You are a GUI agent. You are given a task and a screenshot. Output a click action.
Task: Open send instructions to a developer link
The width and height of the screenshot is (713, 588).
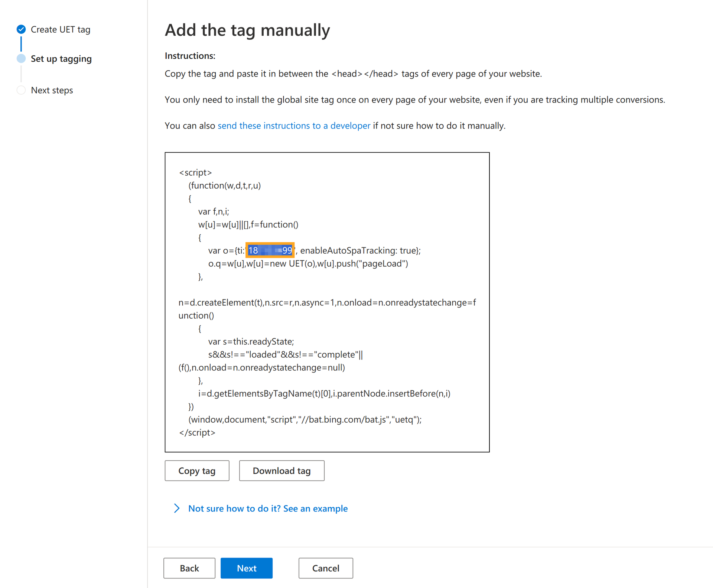pyautogui.click(x=294, y=126)
